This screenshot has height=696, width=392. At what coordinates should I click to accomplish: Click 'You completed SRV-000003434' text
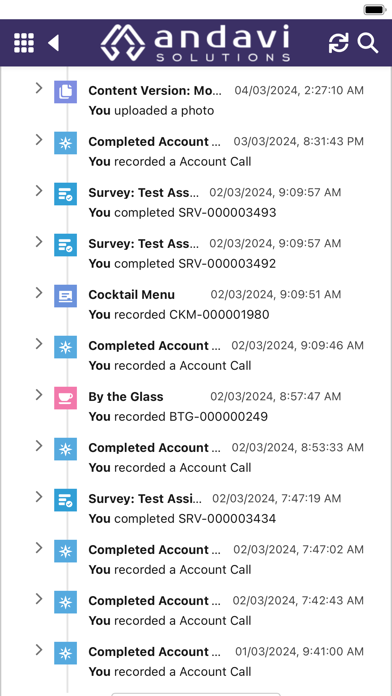pyautogui.click(x=182, y=519)
